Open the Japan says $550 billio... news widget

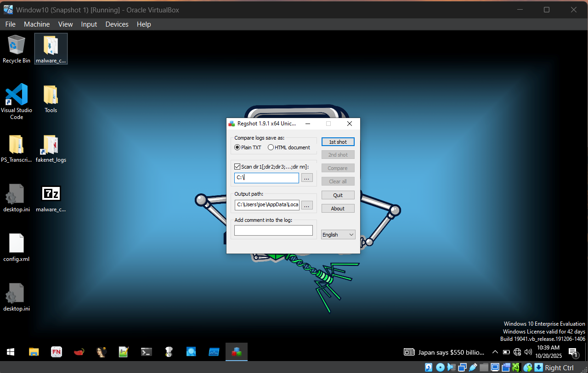pos(444,352)
